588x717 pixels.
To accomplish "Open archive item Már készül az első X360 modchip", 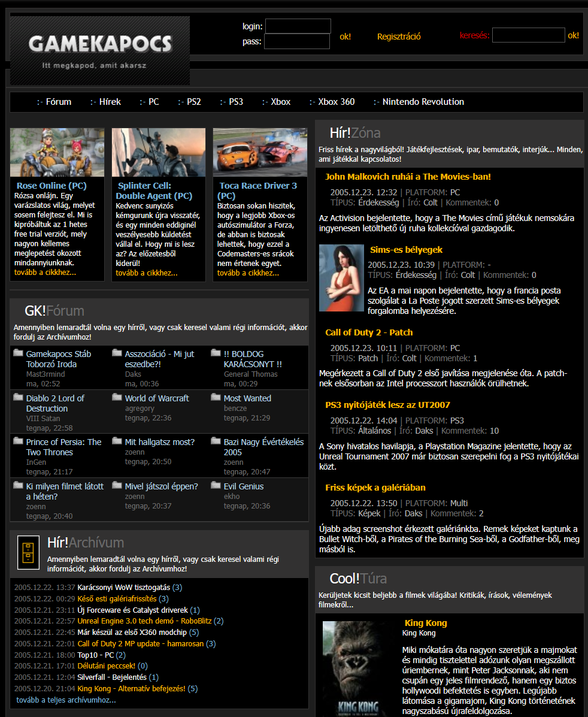I will pyautogui.click(x=132, y=633).
